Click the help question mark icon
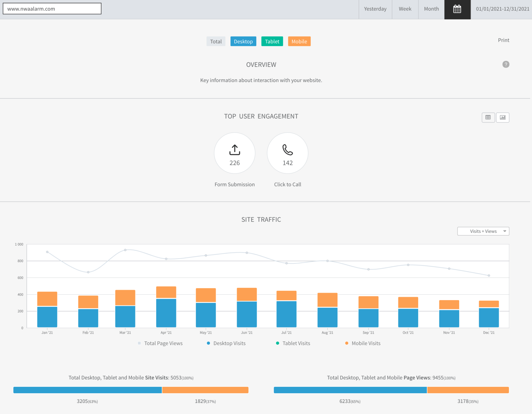The image size is (532, 414). 506,64
